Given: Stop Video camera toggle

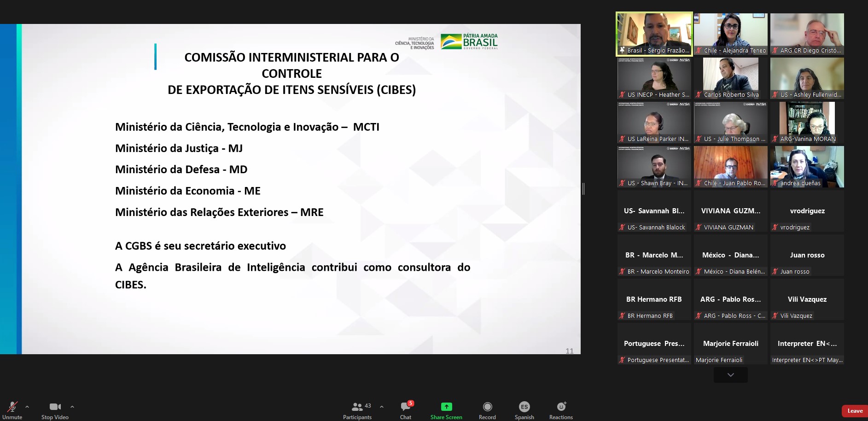Looking at the screenshot, I should pos(55,409).
